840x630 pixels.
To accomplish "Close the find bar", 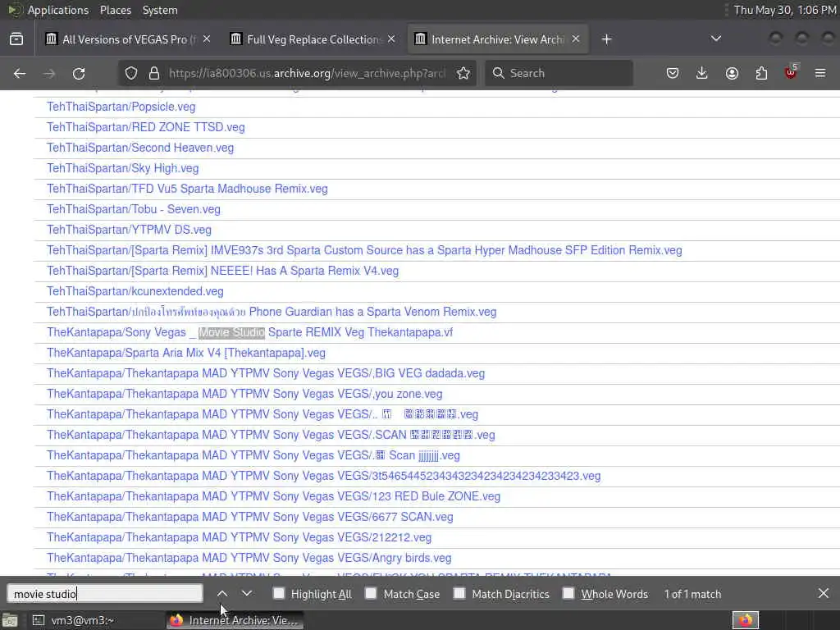I will click(x=824, y=593).
